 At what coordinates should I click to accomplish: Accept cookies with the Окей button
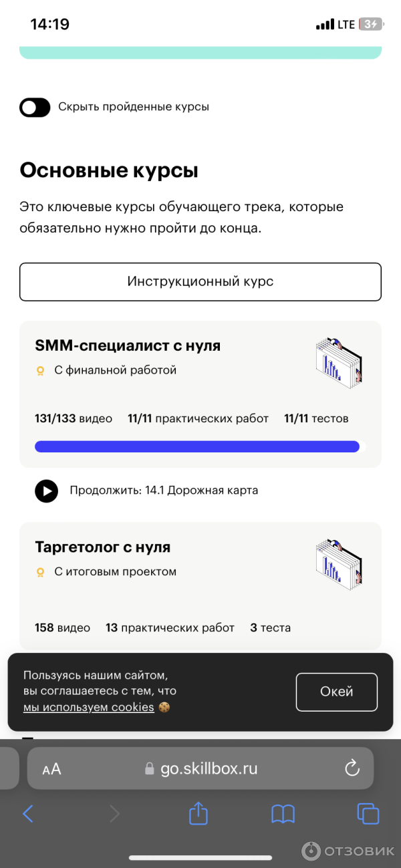tap(336, 692)
